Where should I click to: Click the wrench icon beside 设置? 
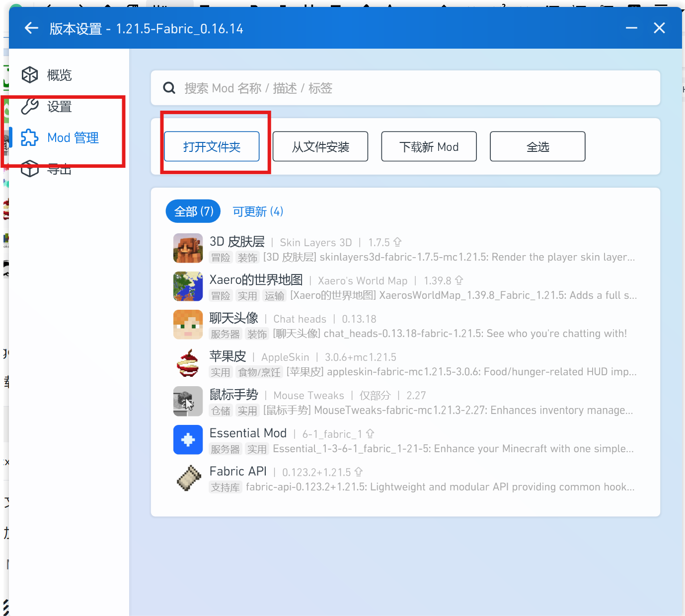[x=30, y=106]
